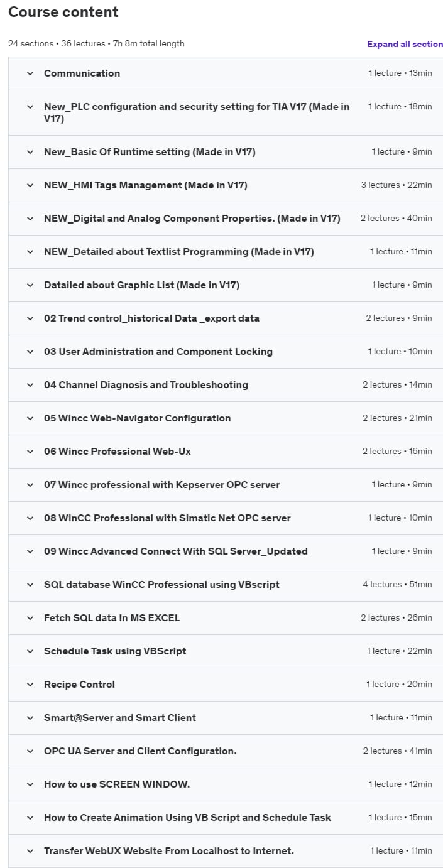
Task: Open Schedule Task using VBScript section
Action: point(115,651)
